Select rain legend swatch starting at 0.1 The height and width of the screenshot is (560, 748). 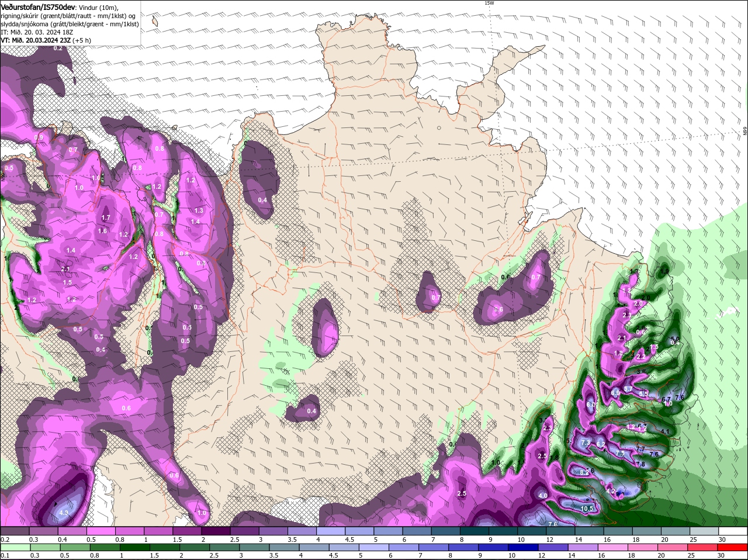tap(15, 547)
